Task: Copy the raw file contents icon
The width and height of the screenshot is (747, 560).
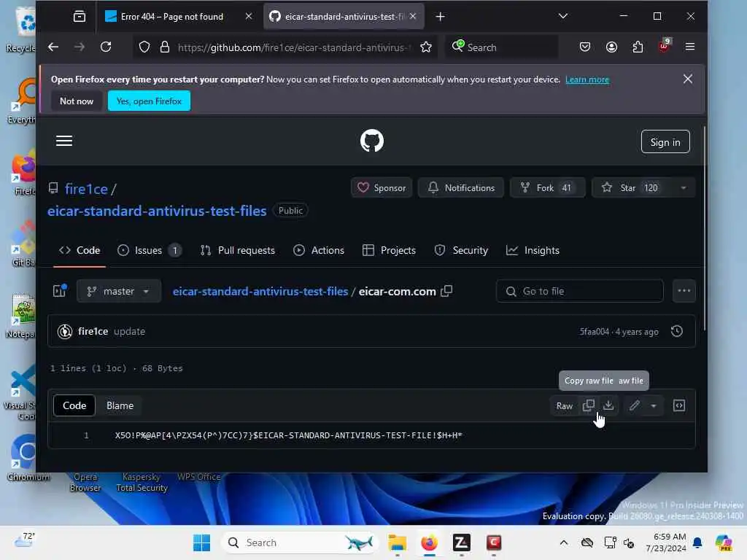Action: (589, 405)
